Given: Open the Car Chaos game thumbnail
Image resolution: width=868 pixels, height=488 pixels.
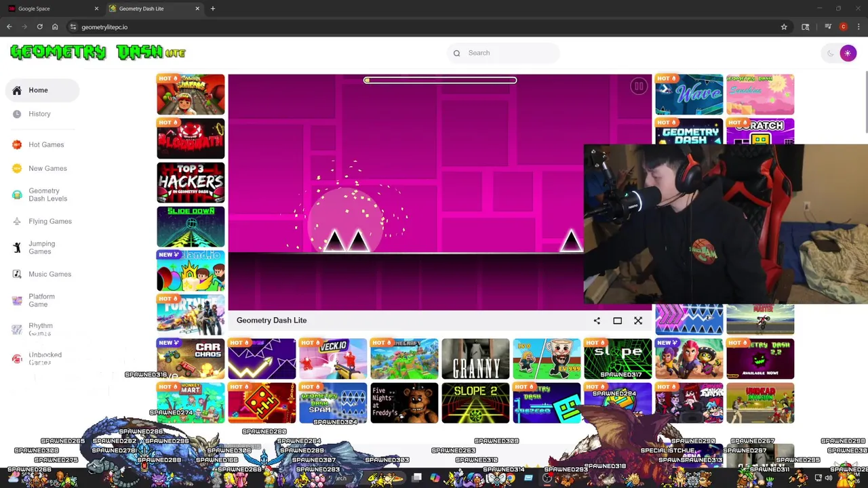Looking at the screenshot, I should click(191, 359).
